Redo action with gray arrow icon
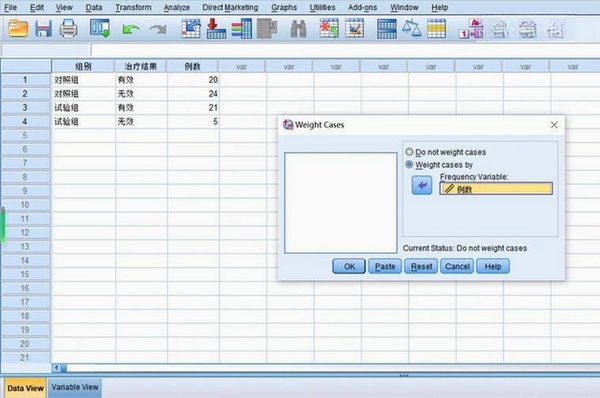 coord(158,30)
